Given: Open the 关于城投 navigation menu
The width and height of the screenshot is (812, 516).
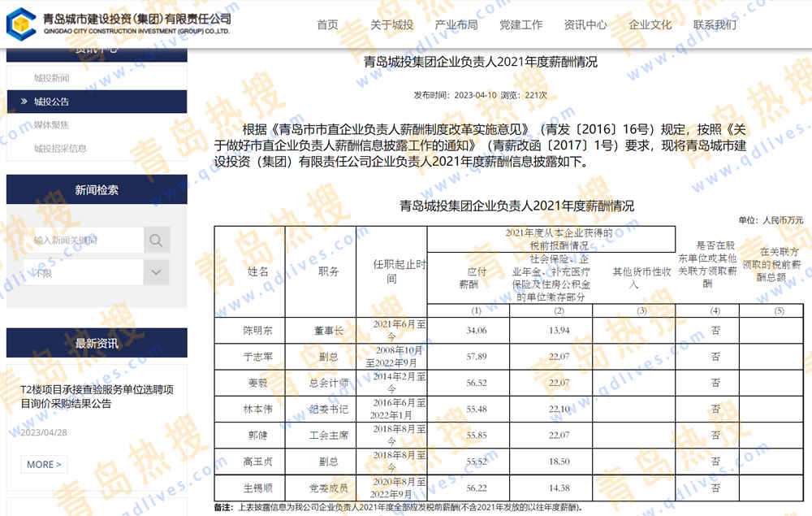Looking at the screenshot, I should [391, 25].
